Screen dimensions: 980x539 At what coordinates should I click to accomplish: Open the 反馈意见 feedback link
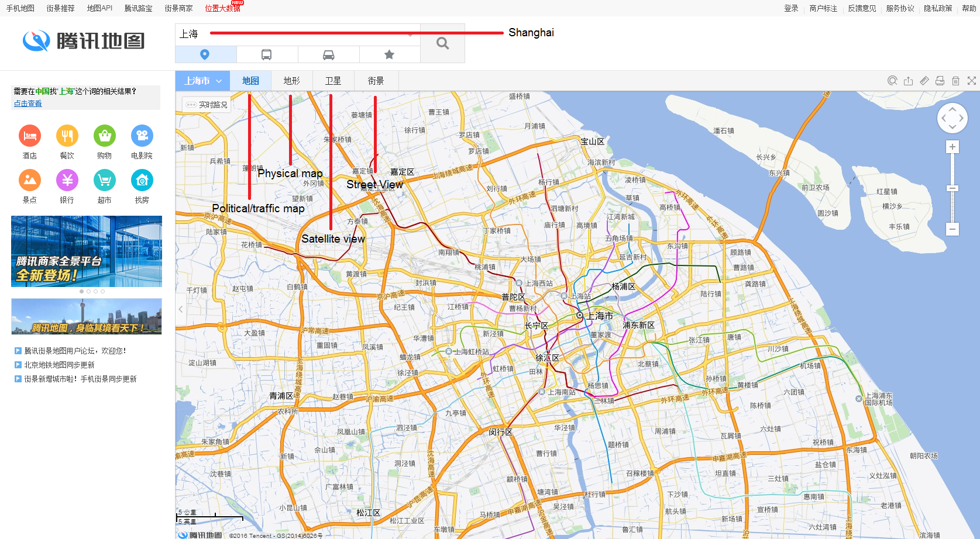(862, 8)
